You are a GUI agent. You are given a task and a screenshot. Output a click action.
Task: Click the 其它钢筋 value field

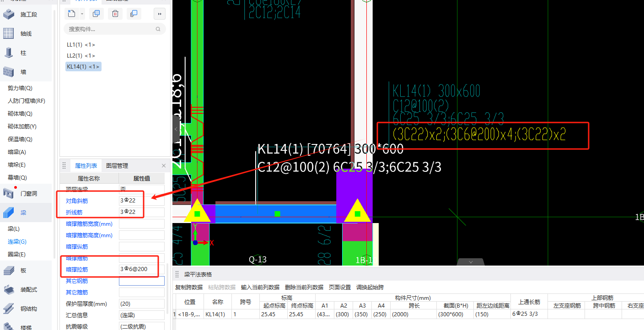[142, 281]
